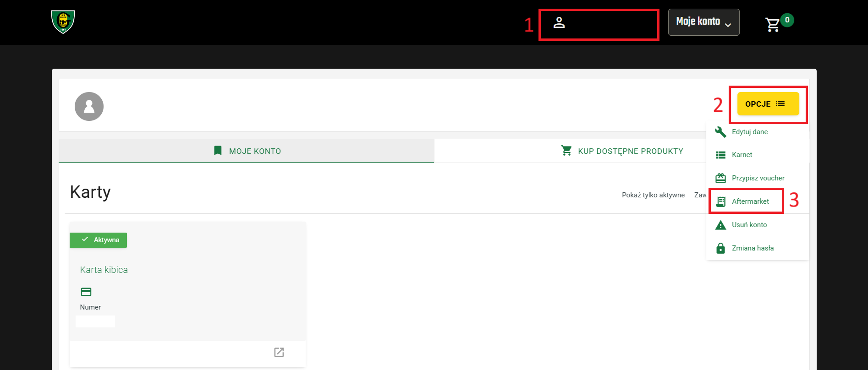868x370 pixels.
Task: Switch to the MOJE KONTO tab
Action: 247,151
